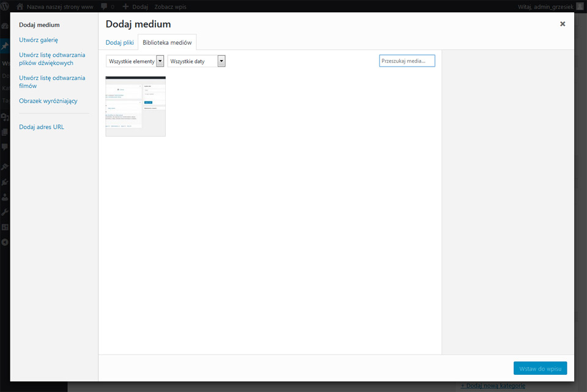Open the Wszystkie elementy dropdown
The width and height of the screenshot is (587, 392).
click(x=135, y=61)
